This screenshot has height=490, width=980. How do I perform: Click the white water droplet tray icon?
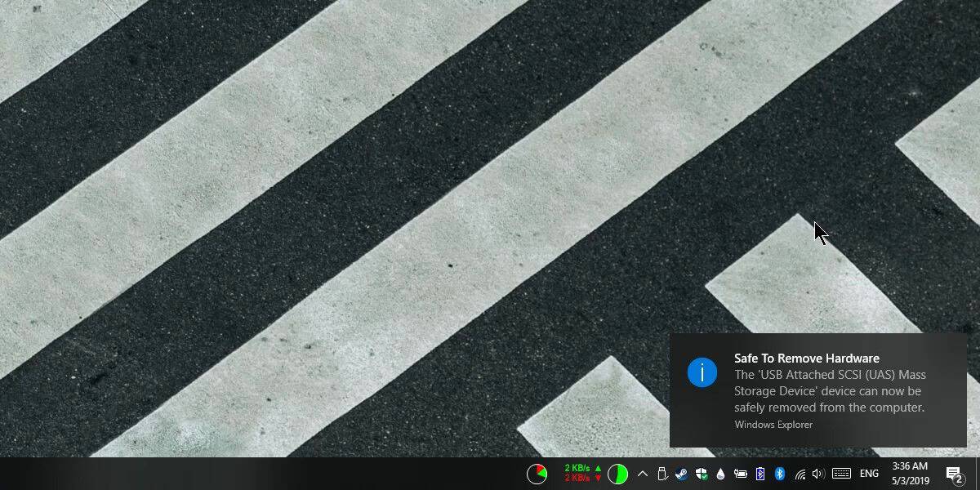(x=721, y=474)
